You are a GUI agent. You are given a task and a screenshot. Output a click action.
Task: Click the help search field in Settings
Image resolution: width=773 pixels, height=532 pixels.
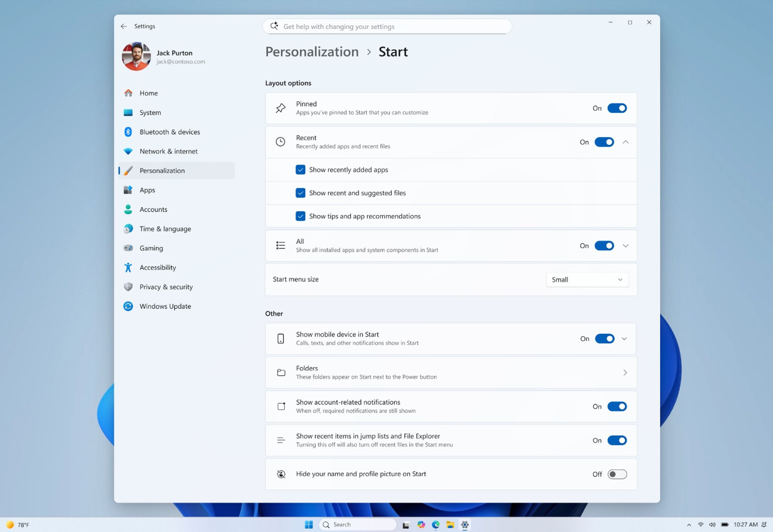pyautogui.click(x=387, y=26)
